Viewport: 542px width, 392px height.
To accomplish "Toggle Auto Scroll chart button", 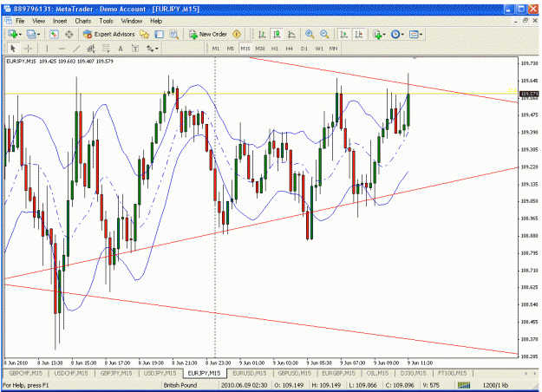I will pyautogui.click(x=344, y=34).
